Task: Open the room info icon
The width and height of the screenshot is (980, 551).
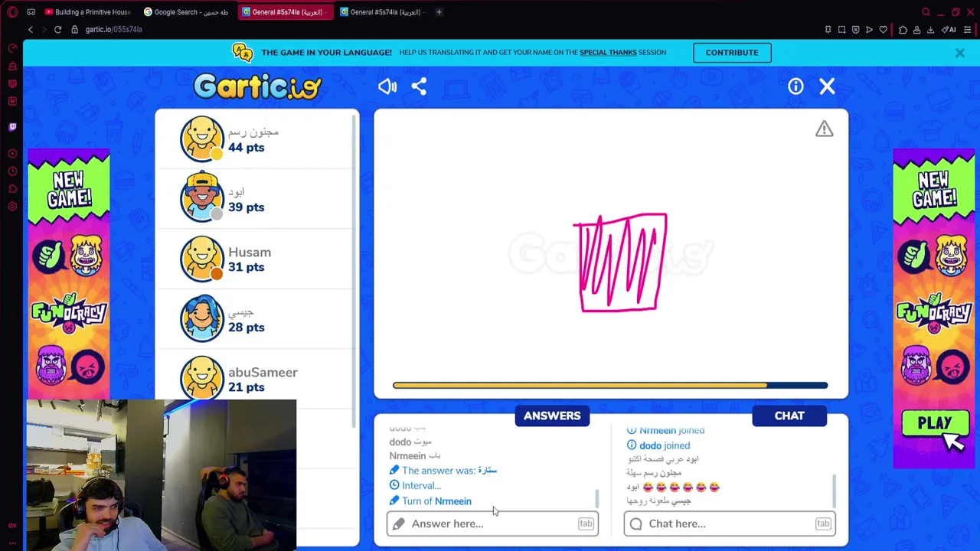Action: point(795,86)
